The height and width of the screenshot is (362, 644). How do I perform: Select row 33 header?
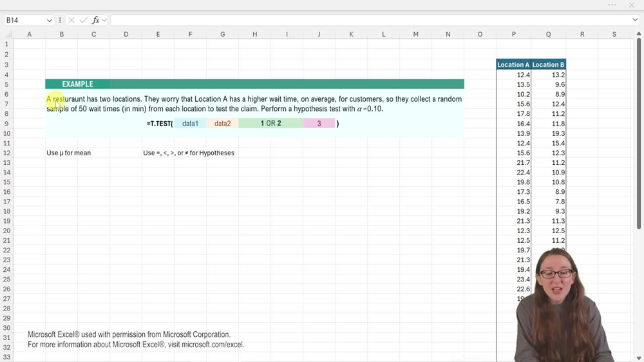pos(6,357)
